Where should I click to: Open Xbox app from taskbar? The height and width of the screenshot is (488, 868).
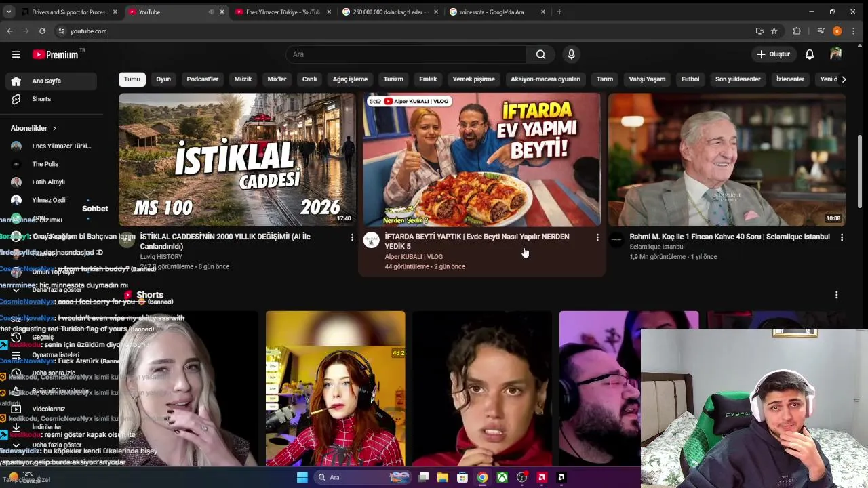(x=502, y=477)
